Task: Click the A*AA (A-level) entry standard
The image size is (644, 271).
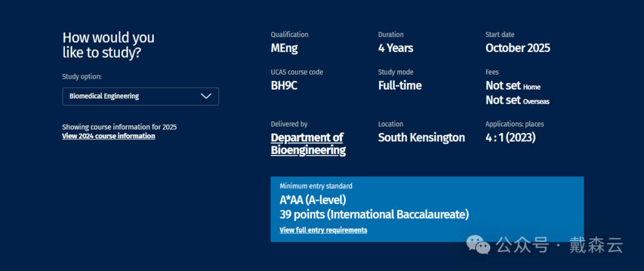Action: click(x=312, y=200)
